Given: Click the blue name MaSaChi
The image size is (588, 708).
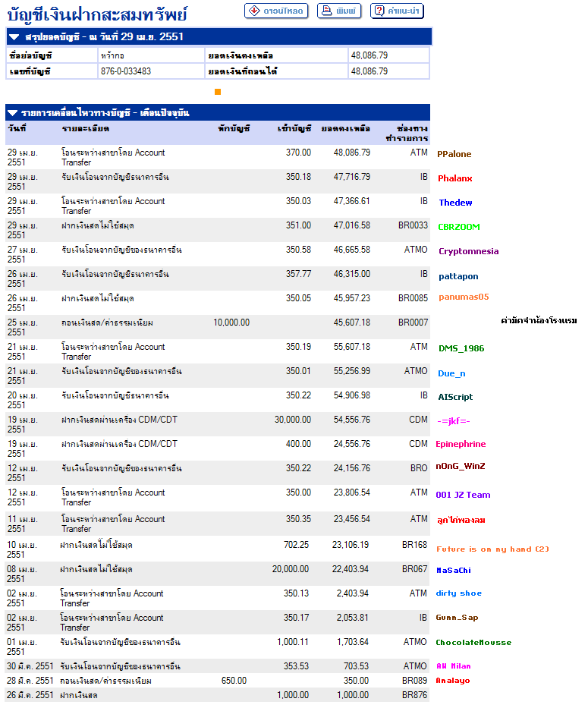Looking at the screenshot, I should (x=454, y=571).
